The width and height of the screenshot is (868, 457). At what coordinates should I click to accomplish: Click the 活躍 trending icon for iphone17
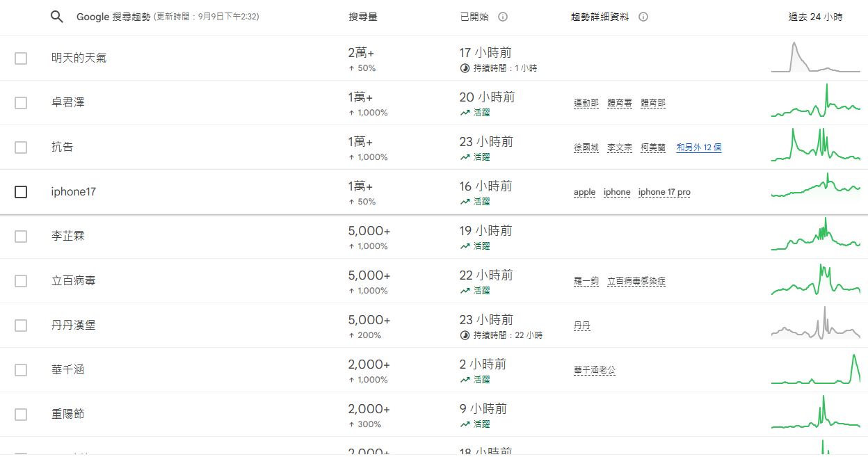[465, 202]
